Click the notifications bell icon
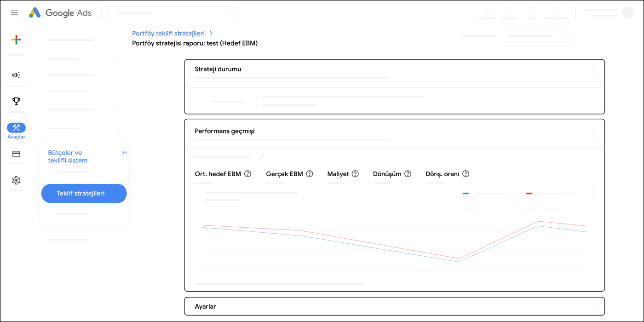Viewport: 644px width, 322px height. (557, 11)
